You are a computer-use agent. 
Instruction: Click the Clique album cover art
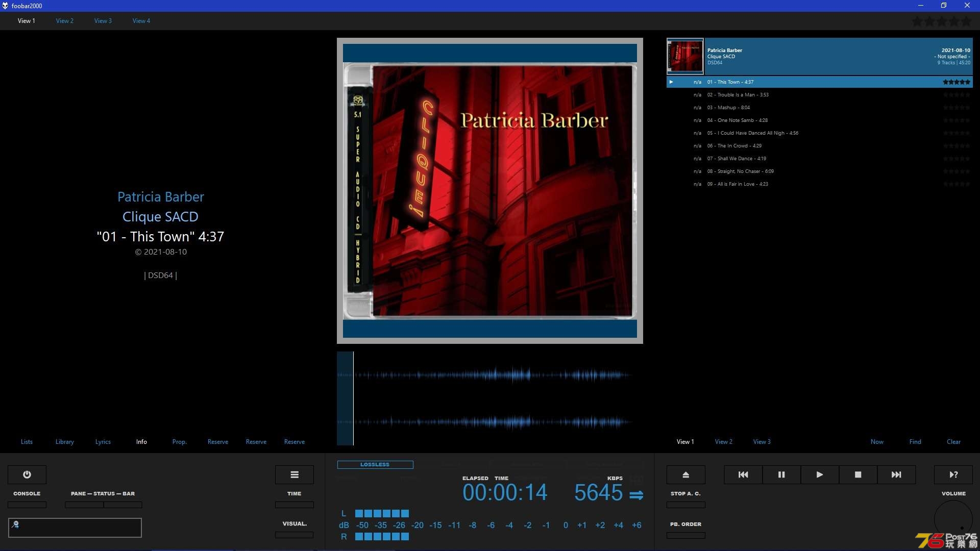click(x=490, y=191)
